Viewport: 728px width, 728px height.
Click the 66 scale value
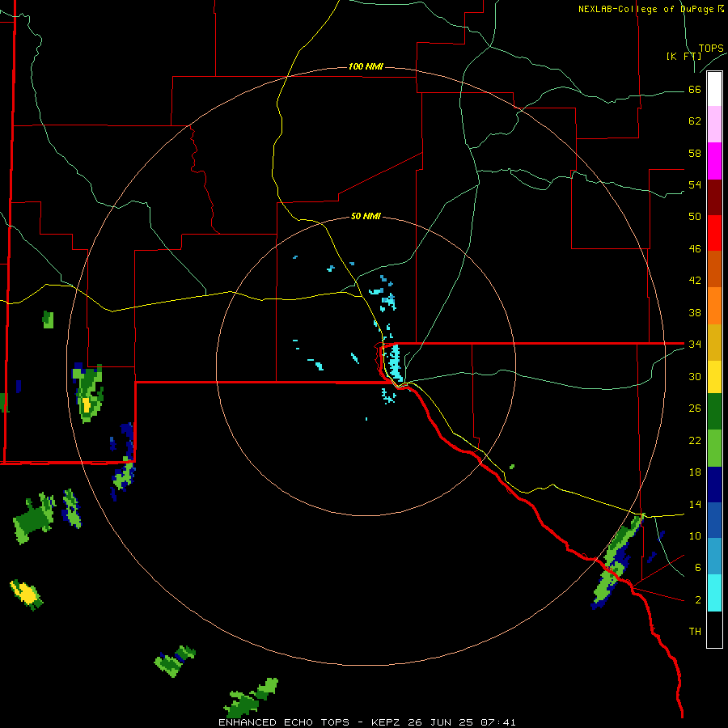point(695,89)
